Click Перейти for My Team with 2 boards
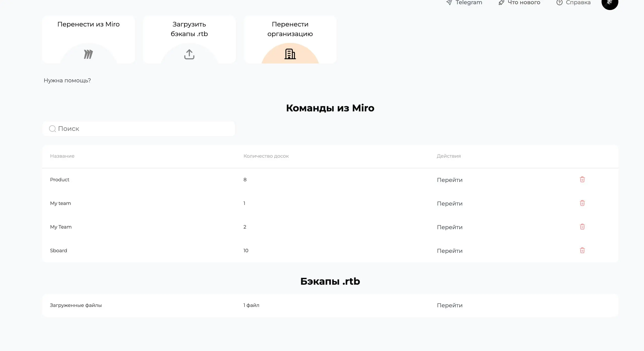Image resolution: width=644 pixels, height=351 pixels. 450,227
